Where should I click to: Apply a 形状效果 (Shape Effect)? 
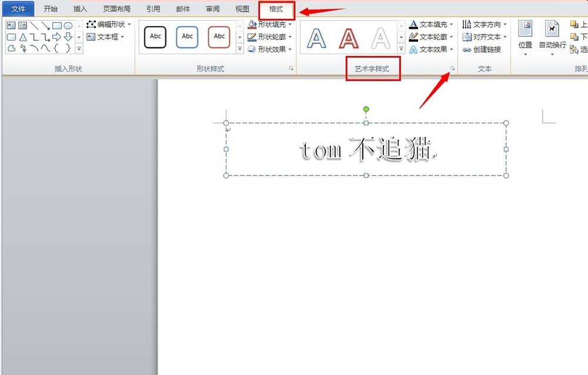click(x=268, y=49)
